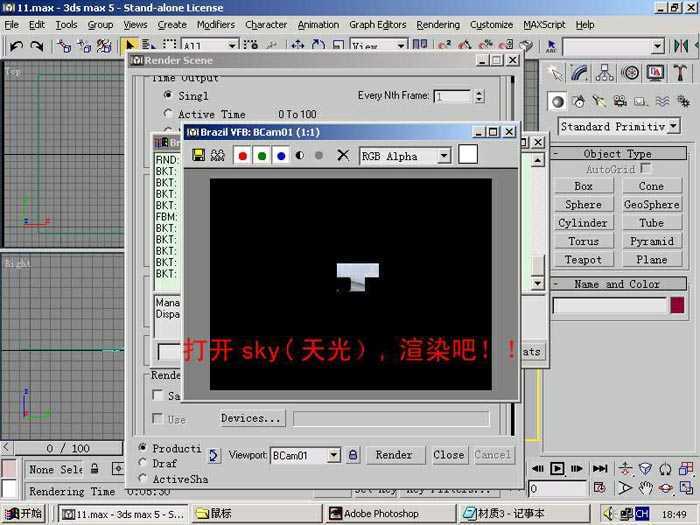Open the named selection sets dropdown

[x=657, y=46]
